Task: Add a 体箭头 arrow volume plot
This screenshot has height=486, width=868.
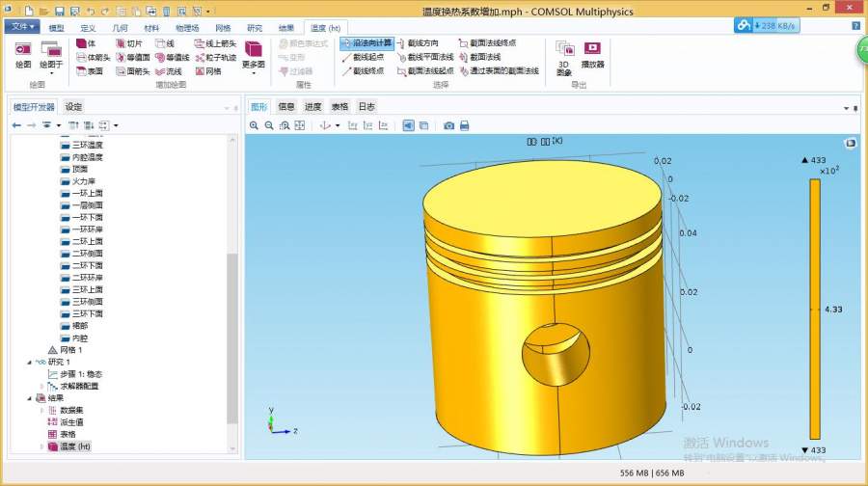Action: pyautogui.click(x=93, y=57)
